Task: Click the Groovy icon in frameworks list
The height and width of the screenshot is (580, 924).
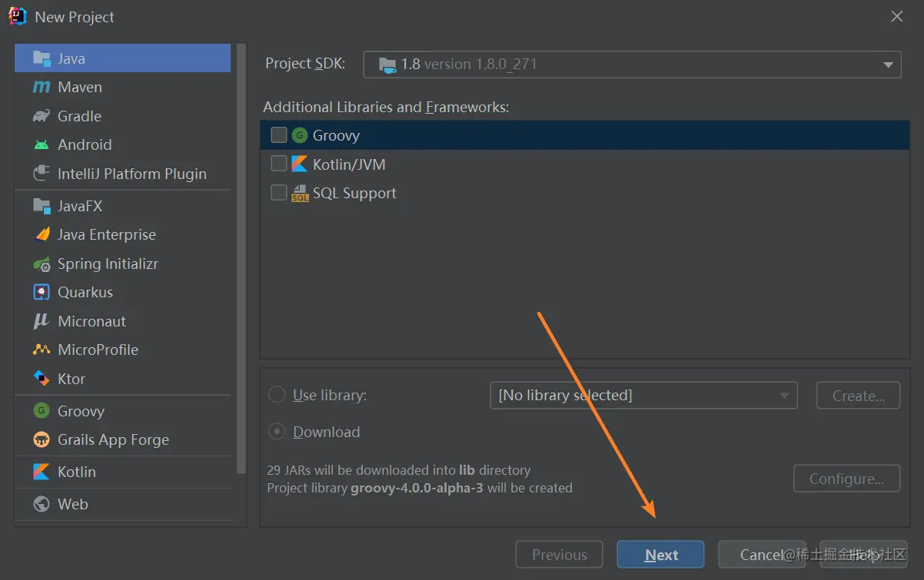Action: (x=300, y=135)
